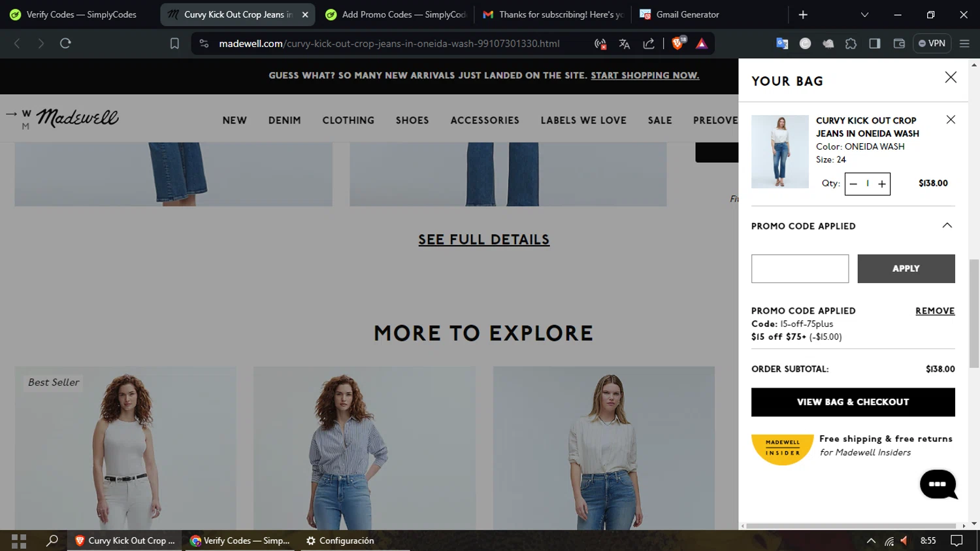The height and width of the screenshot is (551, 980).
Task: Open the striped shirt product card
Action: (365, 448)
